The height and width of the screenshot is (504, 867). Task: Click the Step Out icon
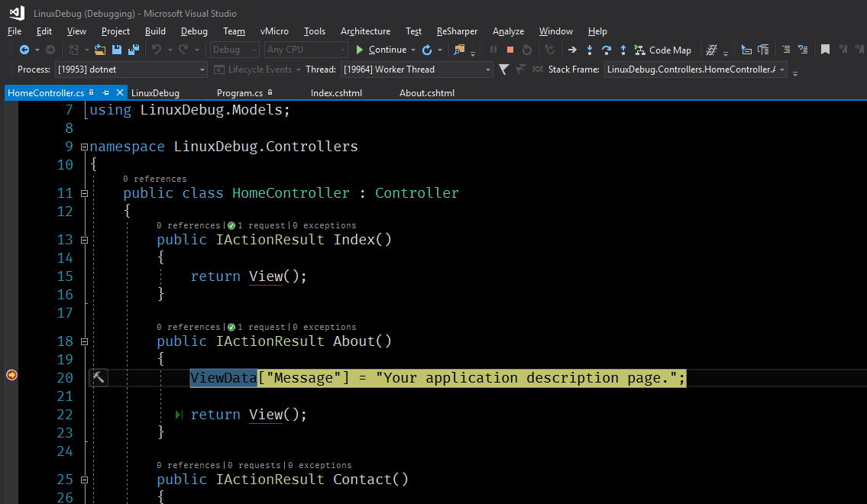[x=623, y=50]
